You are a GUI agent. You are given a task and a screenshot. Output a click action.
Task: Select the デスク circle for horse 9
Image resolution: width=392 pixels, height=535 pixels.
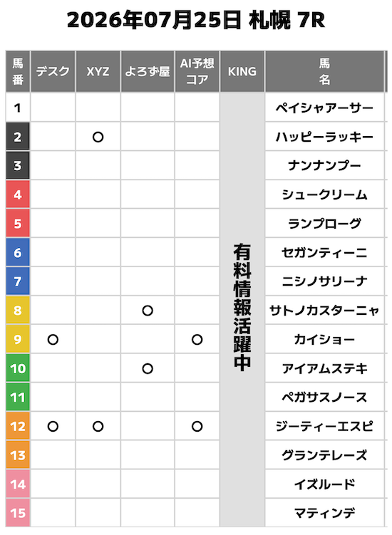click(x=53, y=340)
